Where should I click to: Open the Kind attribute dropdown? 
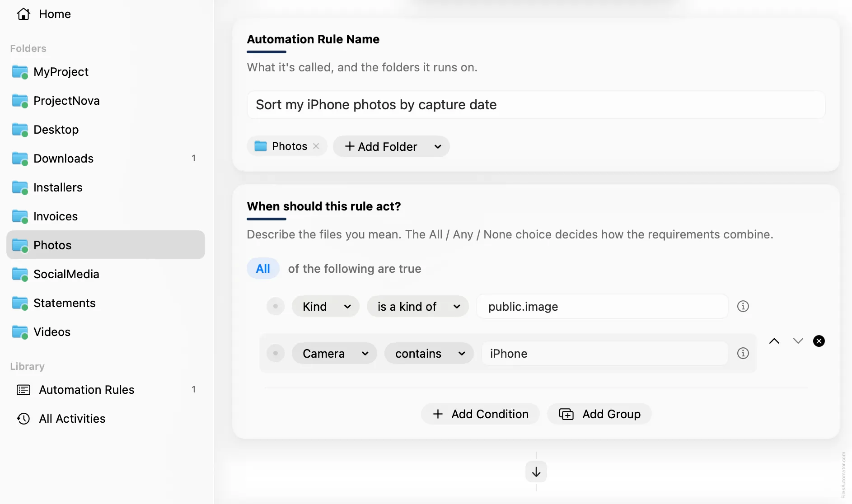tap(326, 307)
